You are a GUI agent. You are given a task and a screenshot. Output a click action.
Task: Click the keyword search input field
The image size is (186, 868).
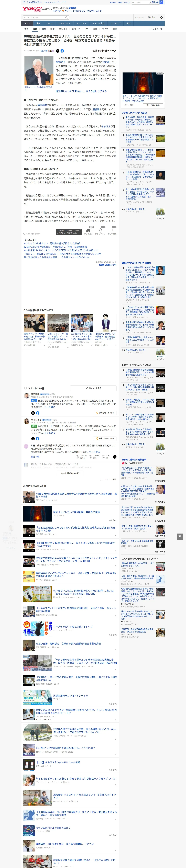click(44, 18)
